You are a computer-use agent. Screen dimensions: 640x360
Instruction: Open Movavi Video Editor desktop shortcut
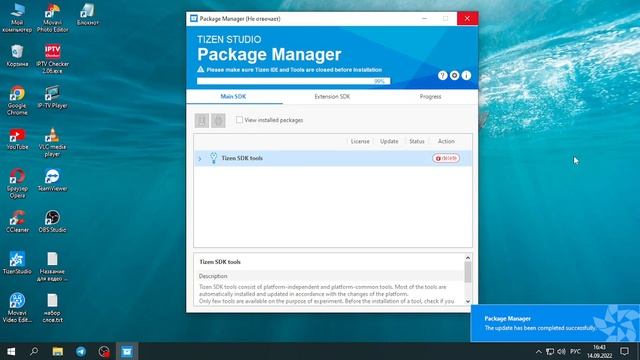pyautogui.click(x=17, y=308)
